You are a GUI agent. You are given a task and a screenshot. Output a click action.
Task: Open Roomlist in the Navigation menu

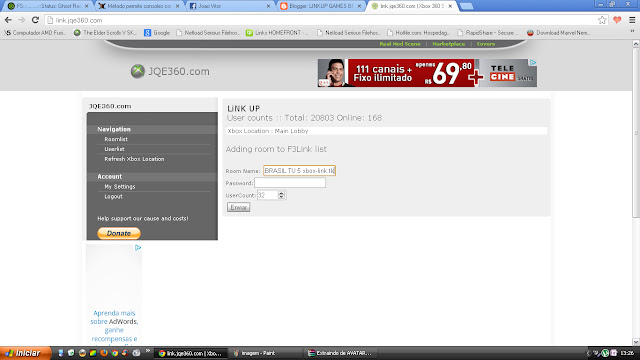[116, 139]
